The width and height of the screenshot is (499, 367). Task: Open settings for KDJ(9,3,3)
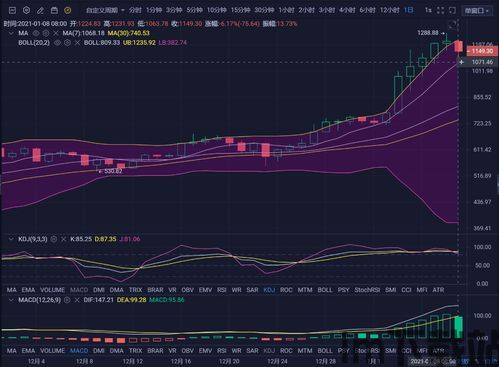click(x=54, y=239)
